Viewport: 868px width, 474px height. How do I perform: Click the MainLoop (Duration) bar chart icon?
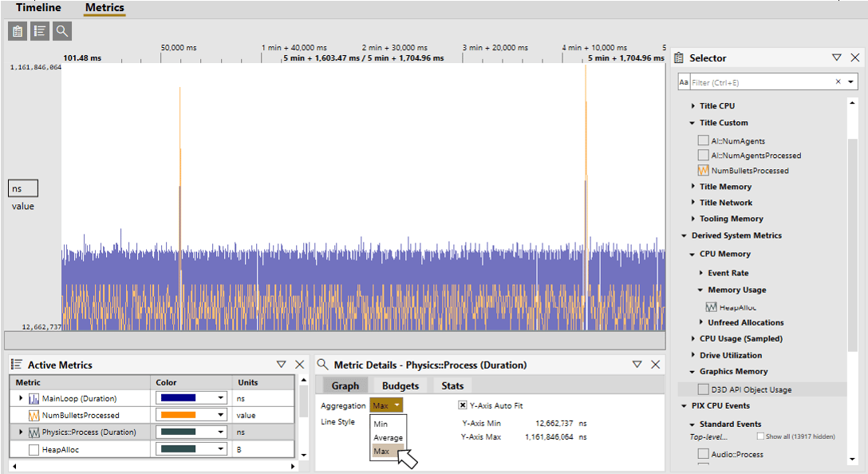click(x=34, y=399)
